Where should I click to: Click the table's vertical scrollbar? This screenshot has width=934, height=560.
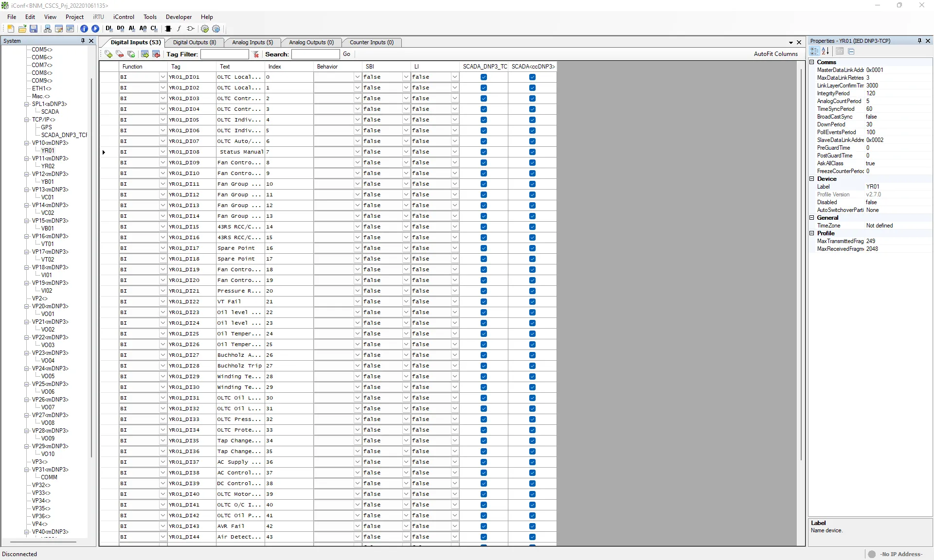(801, 265)
